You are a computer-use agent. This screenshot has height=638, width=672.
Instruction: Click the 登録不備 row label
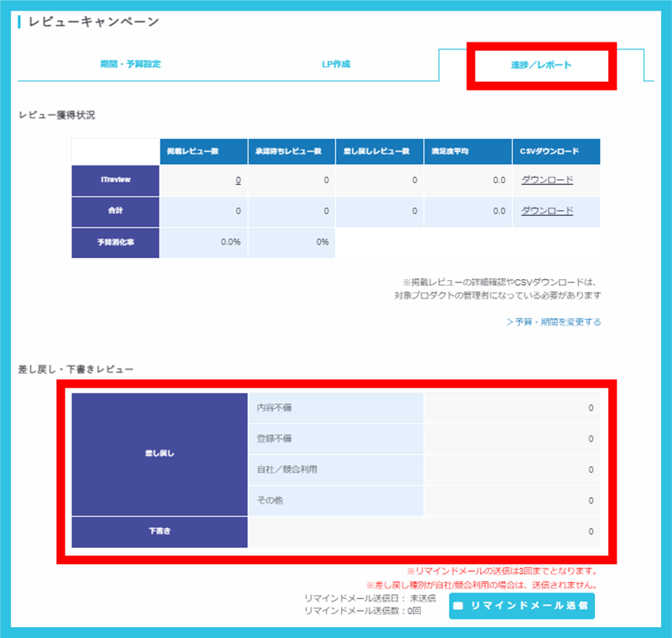pos(274,439)
